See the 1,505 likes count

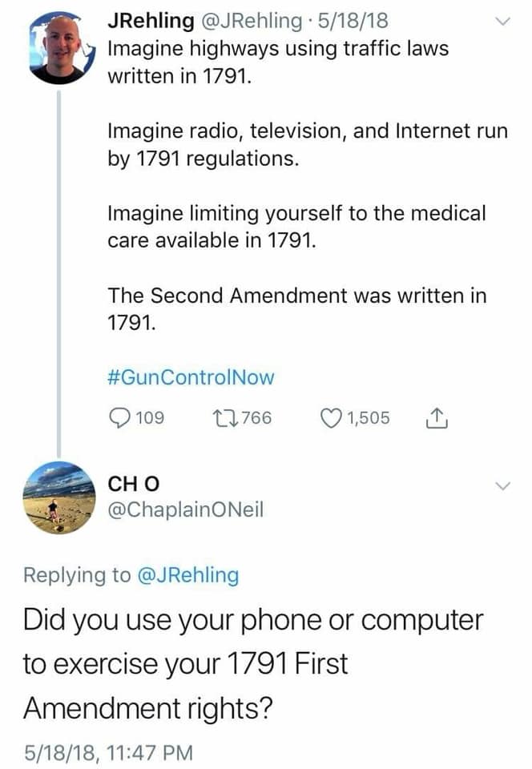[x=369, y=418]
